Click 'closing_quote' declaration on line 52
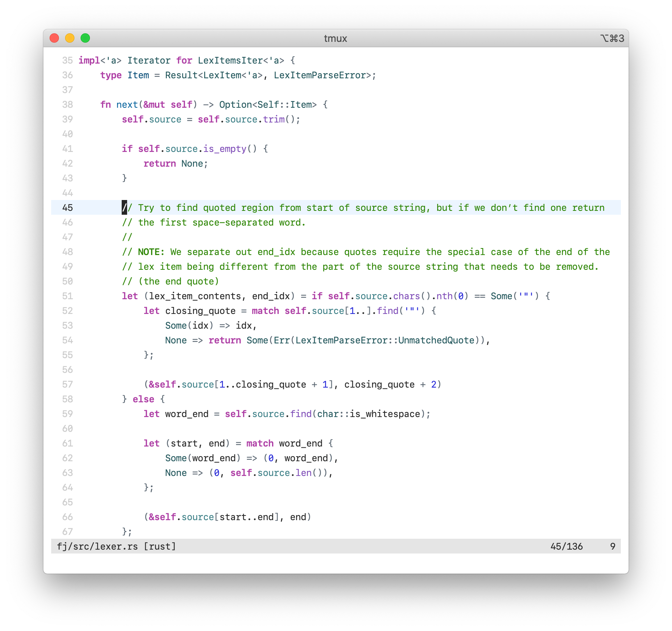The image size is (672, 631). coord(200,311)
